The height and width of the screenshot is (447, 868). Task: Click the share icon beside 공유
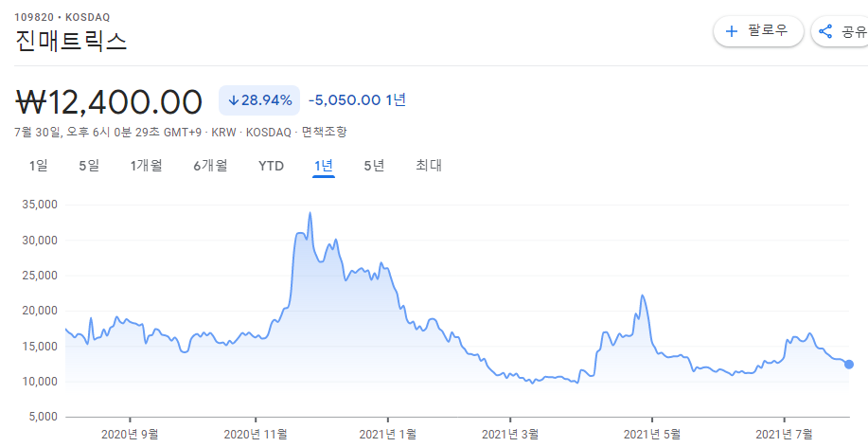click(x=825, y=31)
